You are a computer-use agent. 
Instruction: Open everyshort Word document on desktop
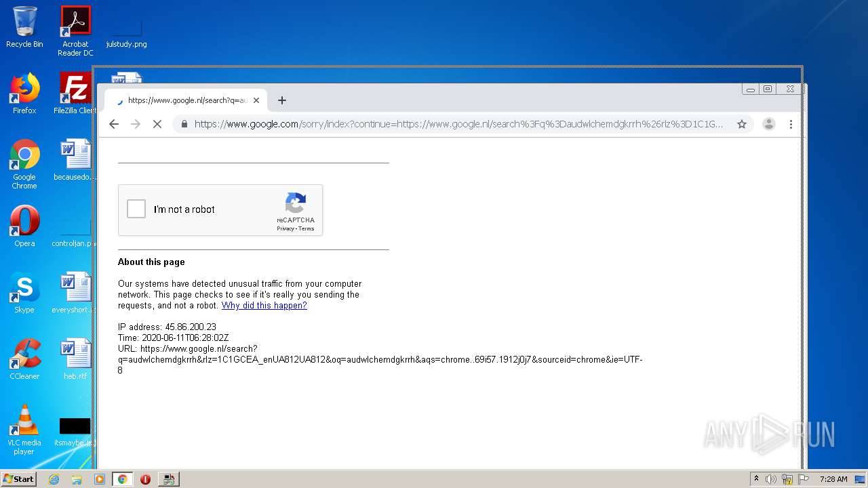pos(75,293)
